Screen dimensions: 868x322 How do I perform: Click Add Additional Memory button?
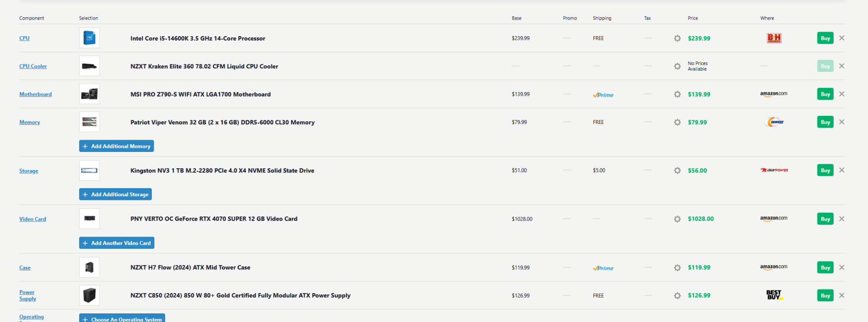tap(117, 146)
